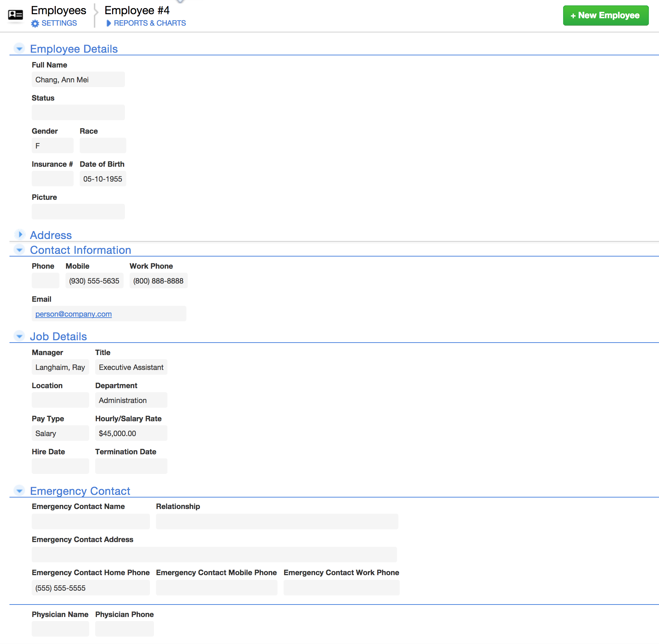Viewport: 659px width, 644px height.
Task: Collapse the Contact Information section
Action: [x=20, y=250]
